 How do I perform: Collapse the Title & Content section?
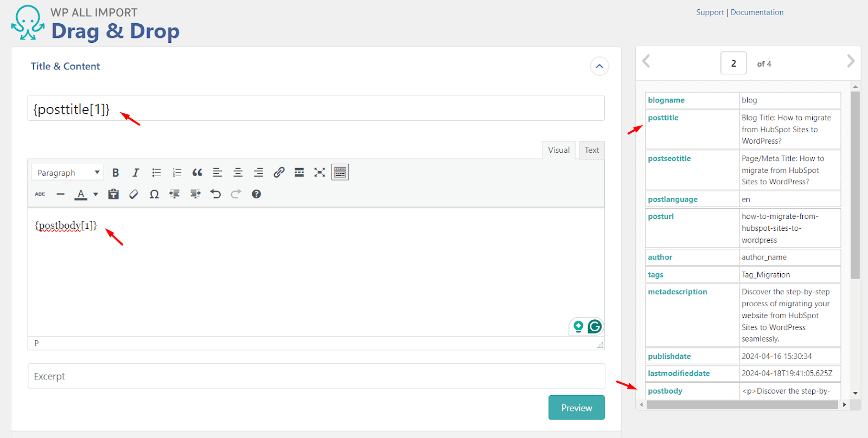(599, 66)
